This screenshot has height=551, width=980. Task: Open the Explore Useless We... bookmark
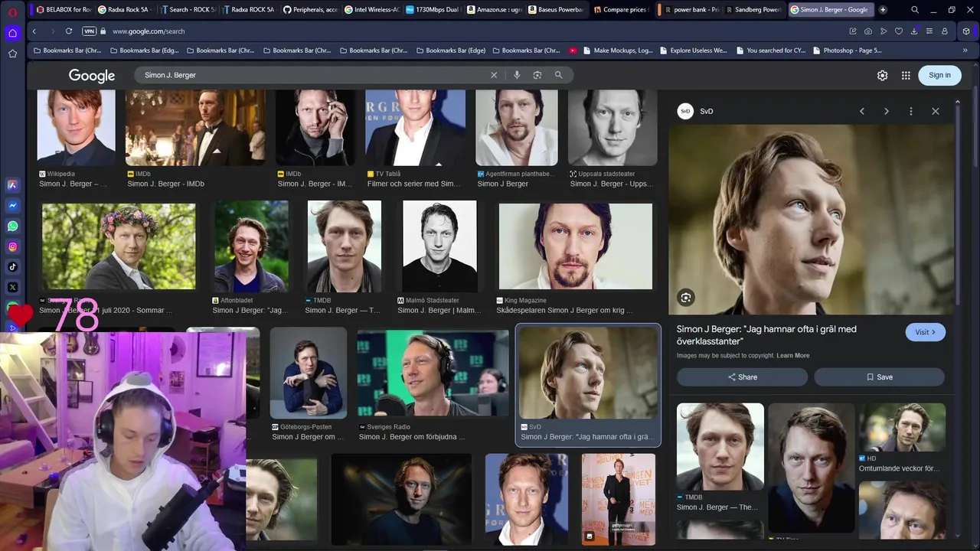pos(693,51)
